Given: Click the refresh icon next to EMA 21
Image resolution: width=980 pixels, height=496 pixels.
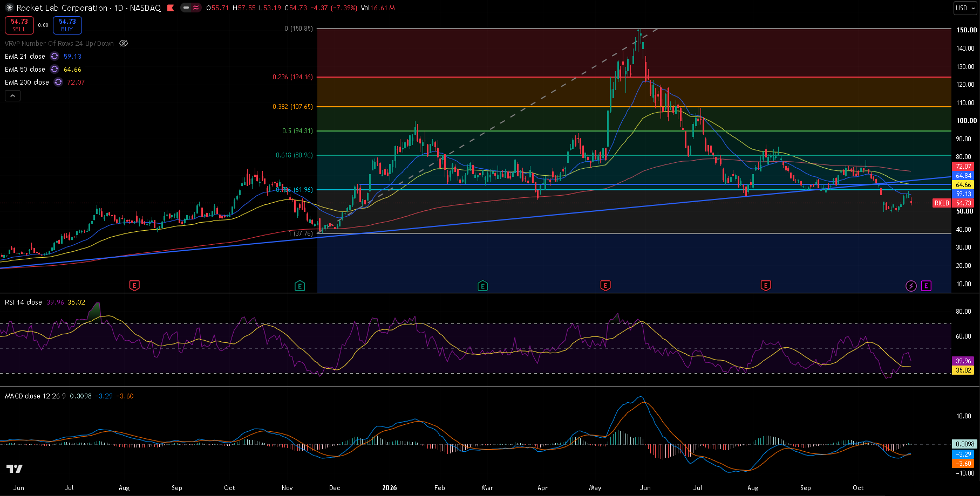Looking at the screenshot, I should click(x=55, y=56).
